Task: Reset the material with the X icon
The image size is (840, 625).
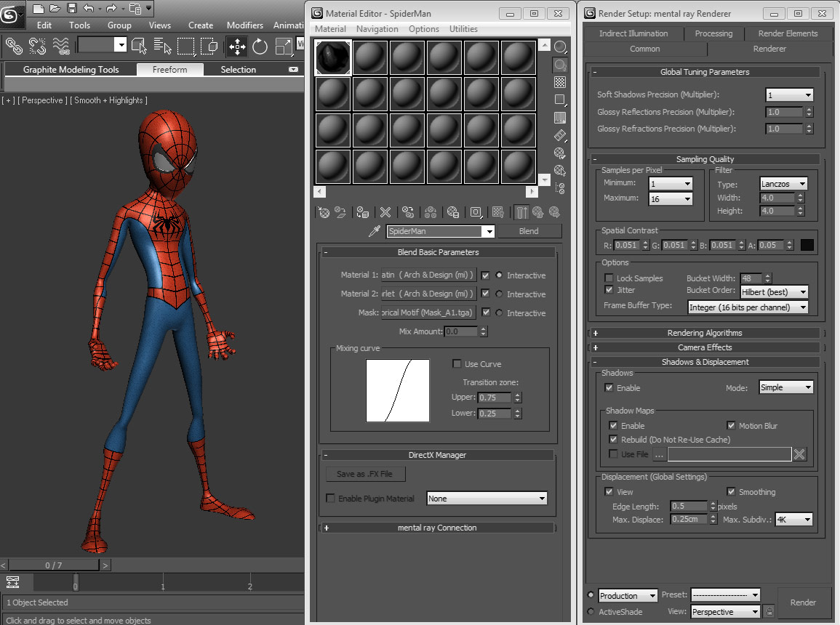Action: tap(385, 212)
